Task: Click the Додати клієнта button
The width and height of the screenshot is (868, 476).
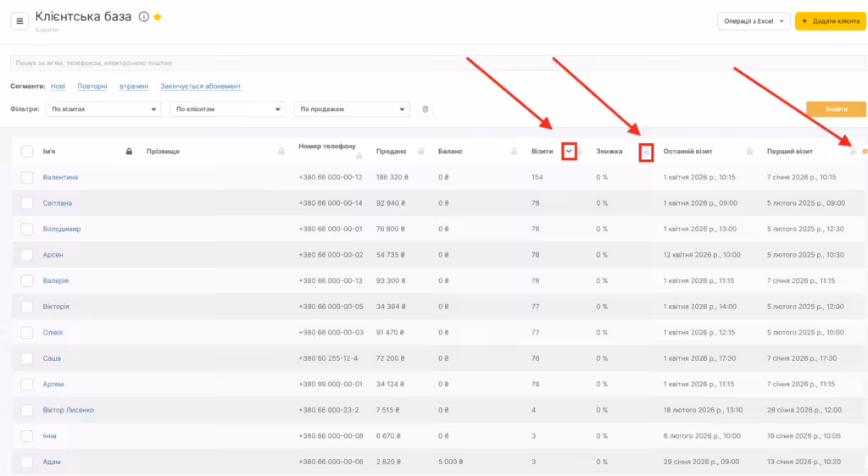Action: 830,21
